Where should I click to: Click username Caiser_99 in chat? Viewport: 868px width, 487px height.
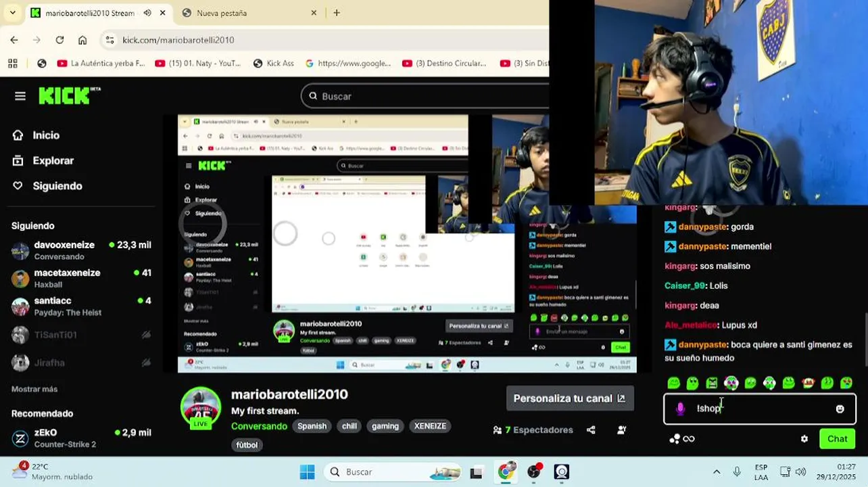point(685,285)
